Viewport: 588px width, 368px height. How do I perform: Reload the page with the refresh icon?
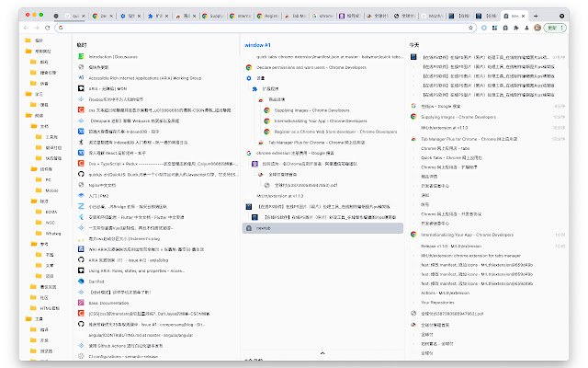click(x=47, y=28)
